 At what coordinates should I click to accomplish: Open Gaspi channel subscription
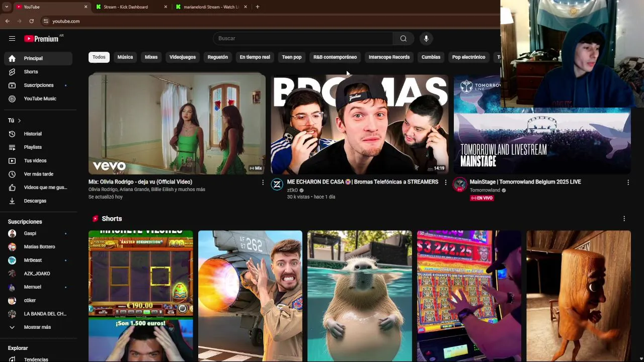click(x=38, y=233)
